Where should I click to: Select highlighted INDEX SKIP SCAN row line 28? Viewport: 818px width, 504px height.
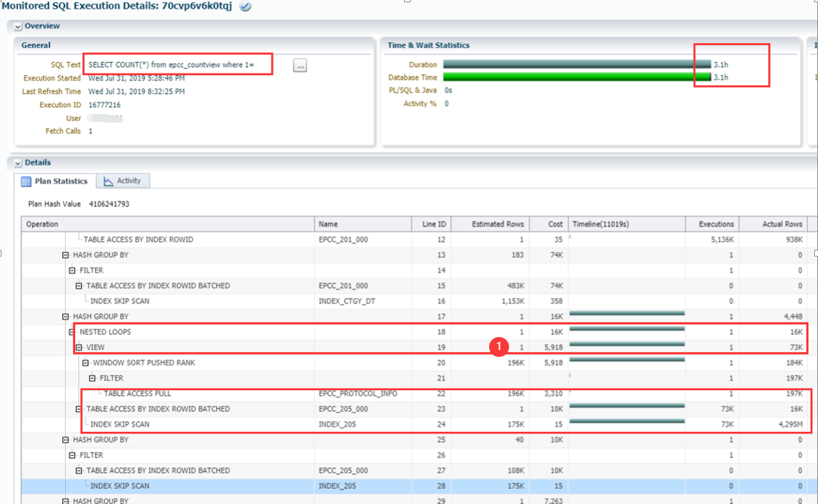[120, 486]
